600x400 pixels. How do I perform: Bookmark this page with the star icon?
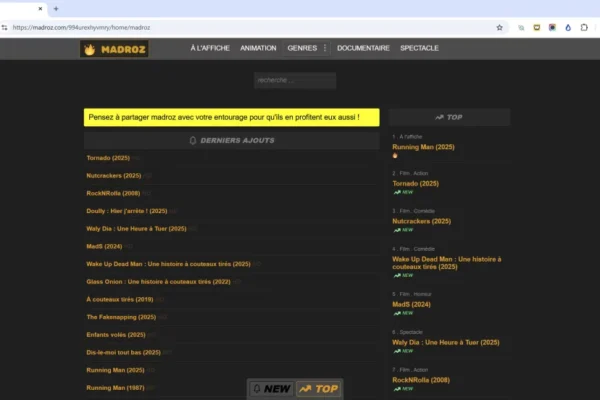(499, 28)
